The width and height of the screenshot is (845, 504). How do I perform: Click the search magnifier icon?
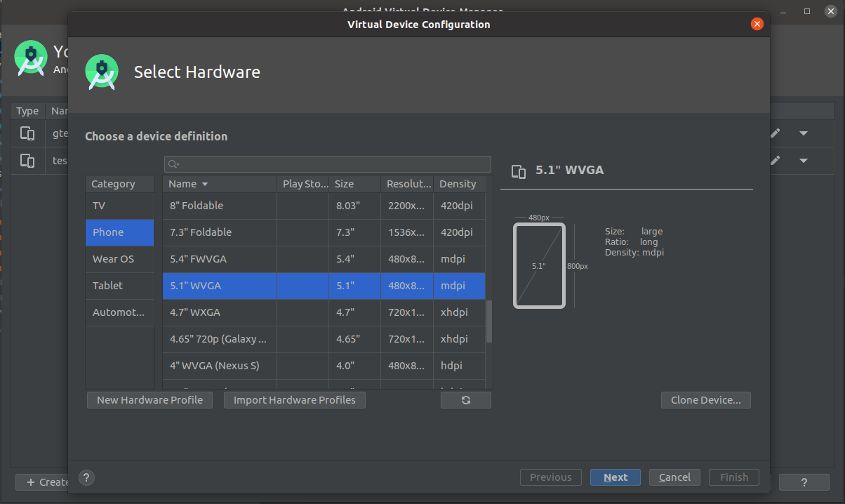pos(172,164)
